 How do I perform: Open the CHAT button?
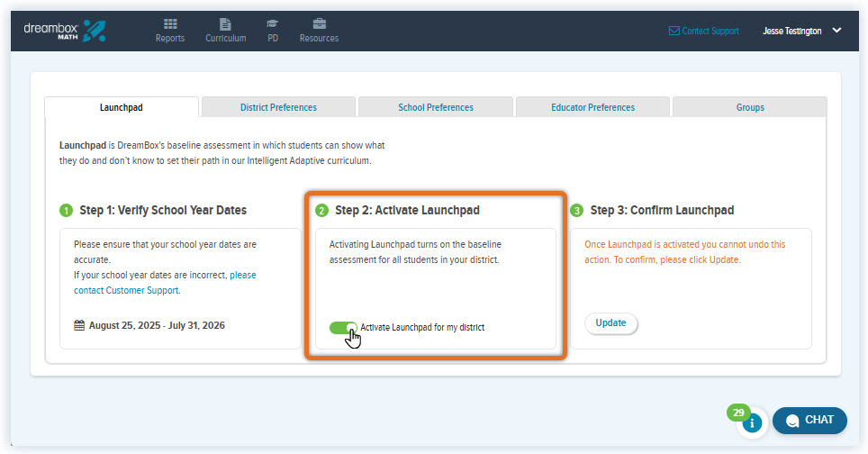[809, 421]
